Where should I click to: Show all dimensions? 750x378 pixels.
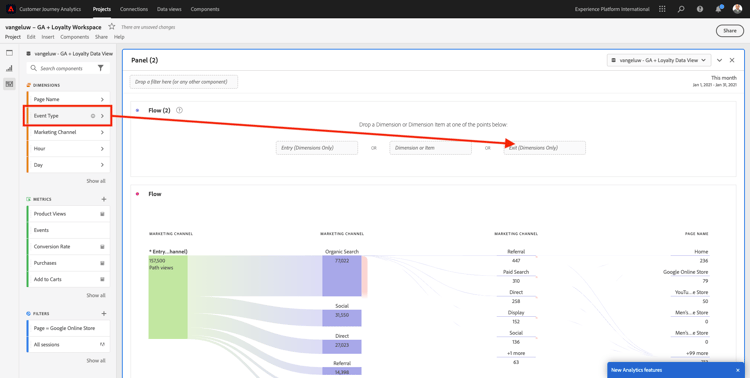click(96, 181)
